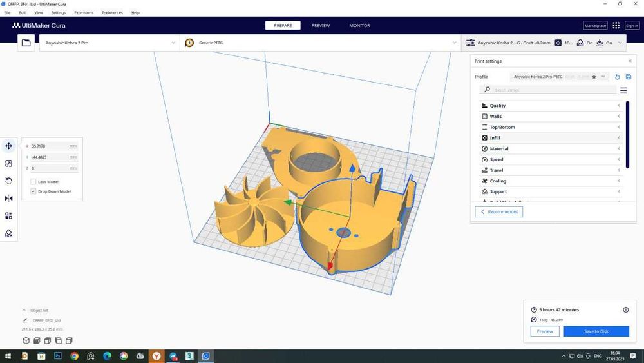Viewport: 644px width, 363px height.
Task: Select the Rotate tool
Action: (8, 181)
